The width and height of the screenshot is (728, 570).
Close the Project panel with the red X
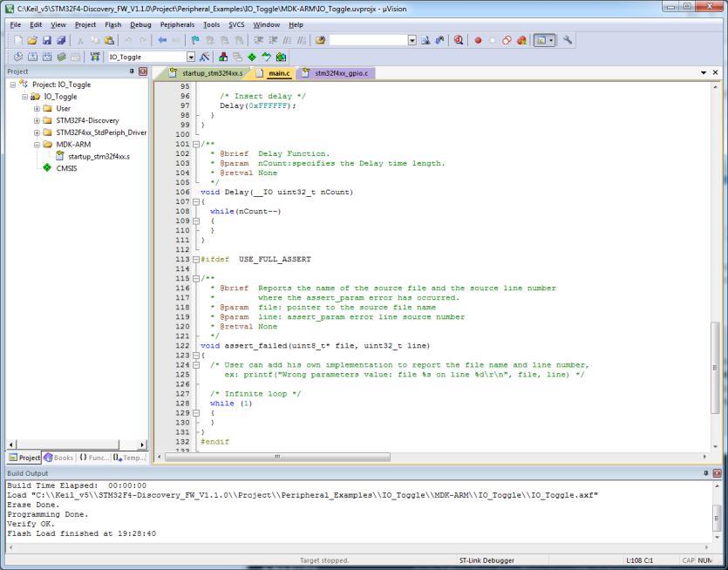(x=142, y=71)
